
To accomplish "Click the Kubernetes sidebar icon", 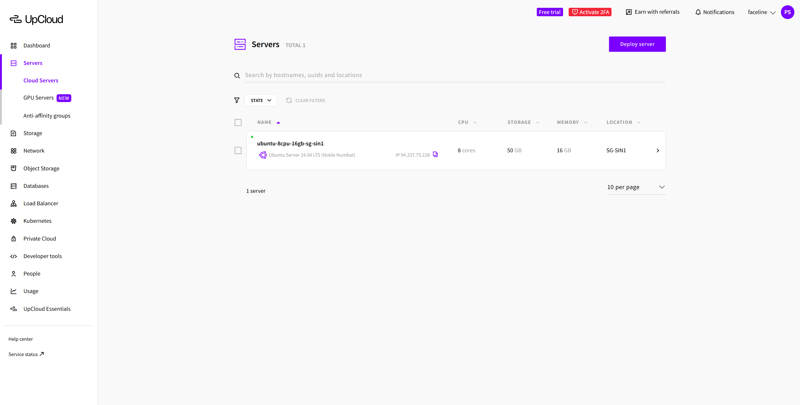I will pos(14,221).
